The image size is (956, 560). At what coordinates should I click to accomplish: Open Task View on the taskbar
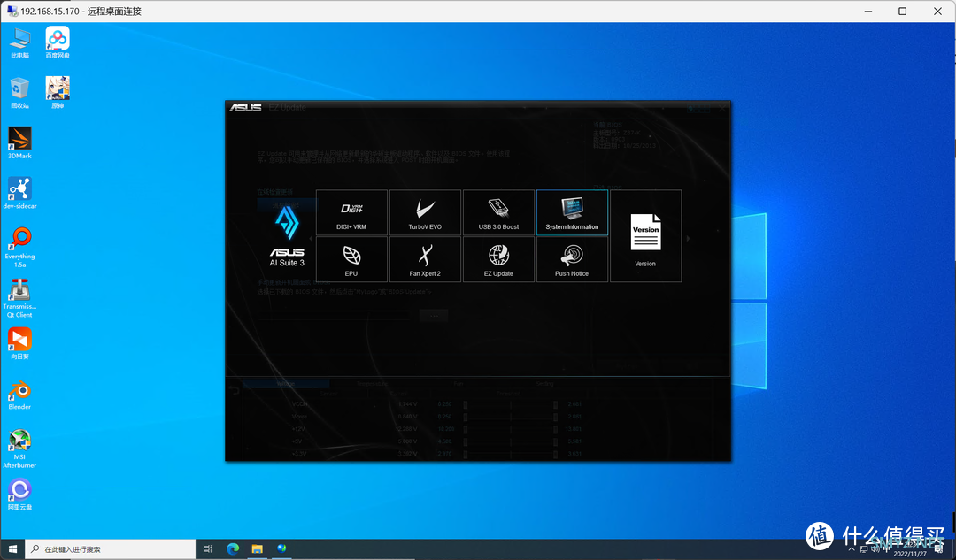[x=207, y=549]
